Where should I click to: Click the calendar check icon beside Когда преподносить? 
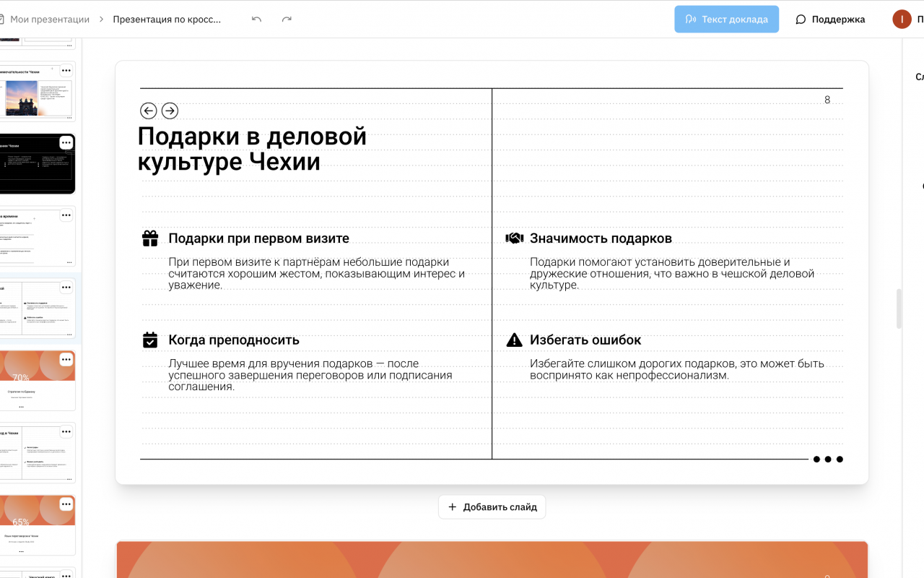click(x=149, y=340)
